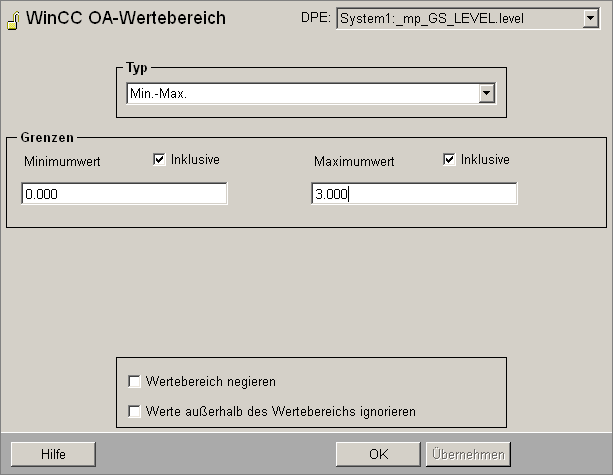Viewport: 613px width, 475px height.
Task: Toggle Inklusive checkbox for Maximumwert
Action: click(x=449, y=160)
